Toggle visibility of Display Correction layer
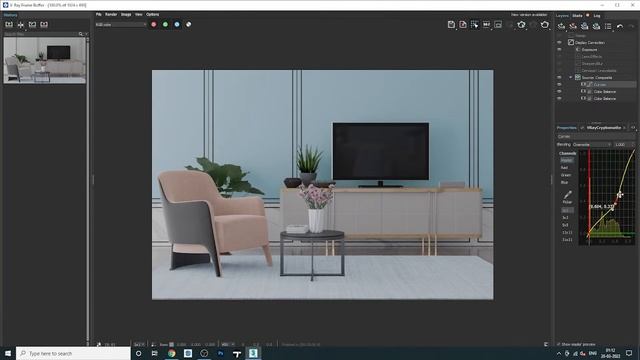The width and height of the screenshot is (640, 360). point(559,42)
